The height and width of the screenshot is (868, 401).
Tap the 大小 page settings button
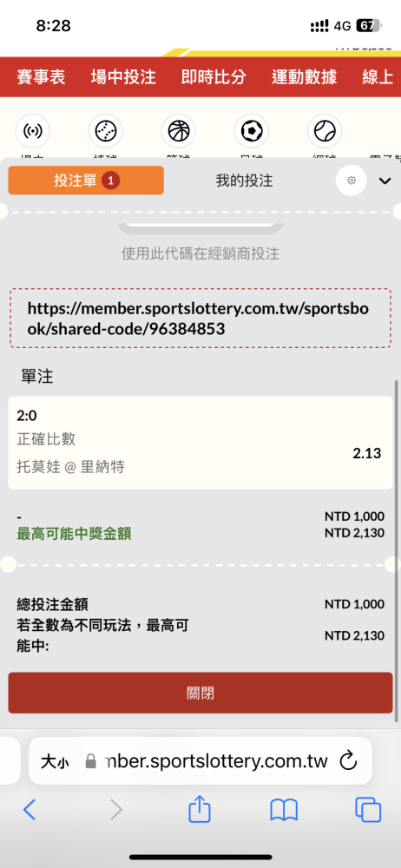point(55,762)
